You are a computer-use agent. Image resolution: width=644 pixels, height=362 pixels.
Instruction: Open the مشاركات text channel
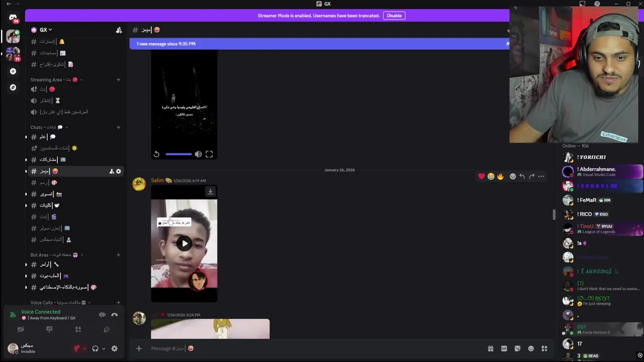pos(74,160)
